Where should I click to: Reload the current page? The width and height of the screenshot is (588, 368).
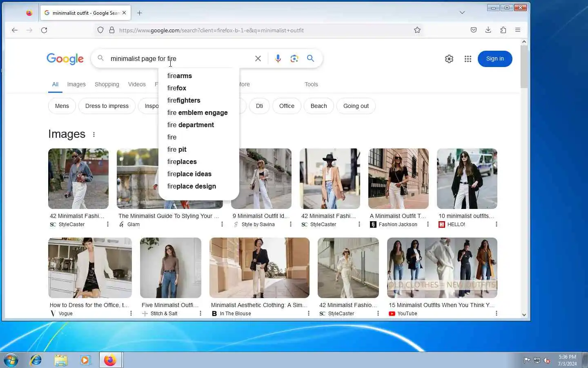[44, 30]
